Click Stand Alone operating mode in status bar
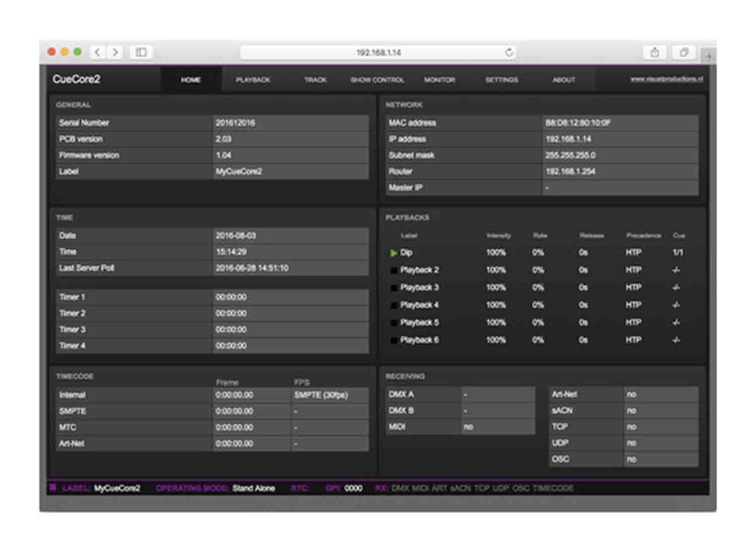The image size is (756, 553). tap(254, 488)
